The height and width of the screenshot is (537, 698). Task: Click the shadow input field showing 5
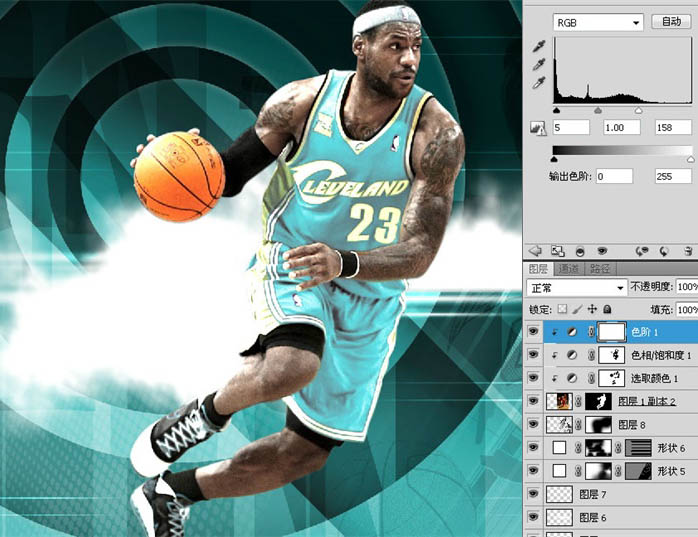(571, 128)
